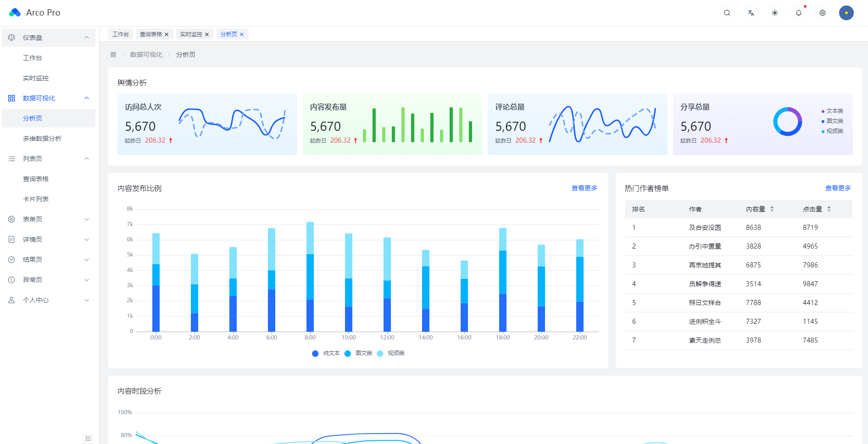Click the 表单页 gear icon in sidebar
868x444 pixels.
pyautogui.click(x=11, y=219)
